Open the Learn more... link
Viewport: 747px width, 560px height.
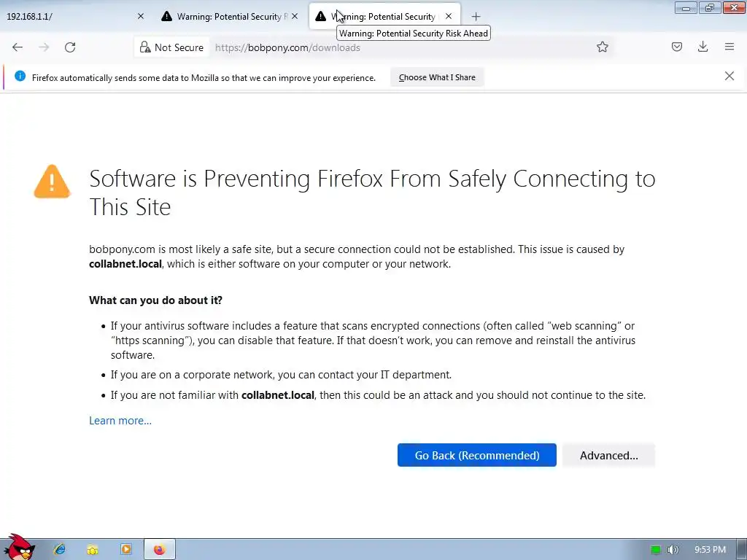click(120, 420)
